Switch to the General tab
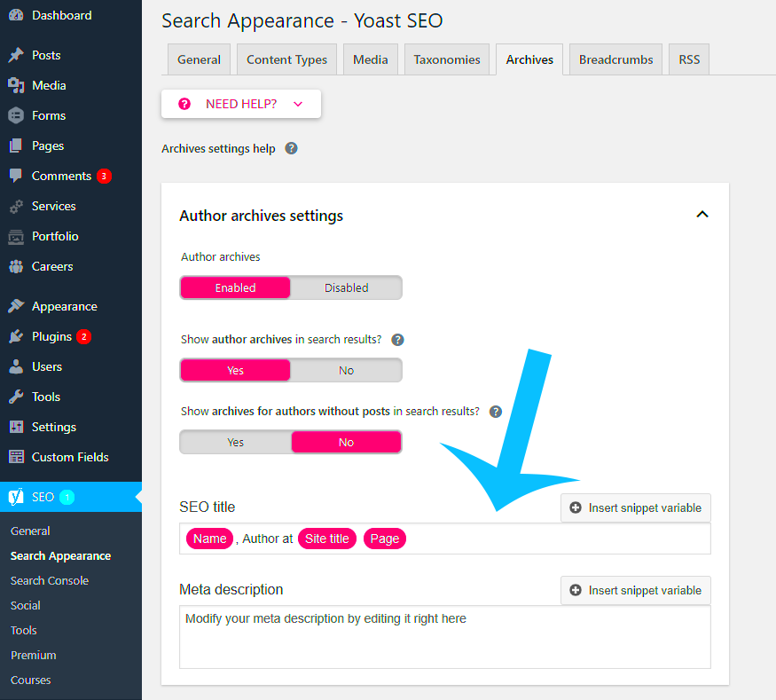This screenshot has height=700, width=776. point(199,59)
